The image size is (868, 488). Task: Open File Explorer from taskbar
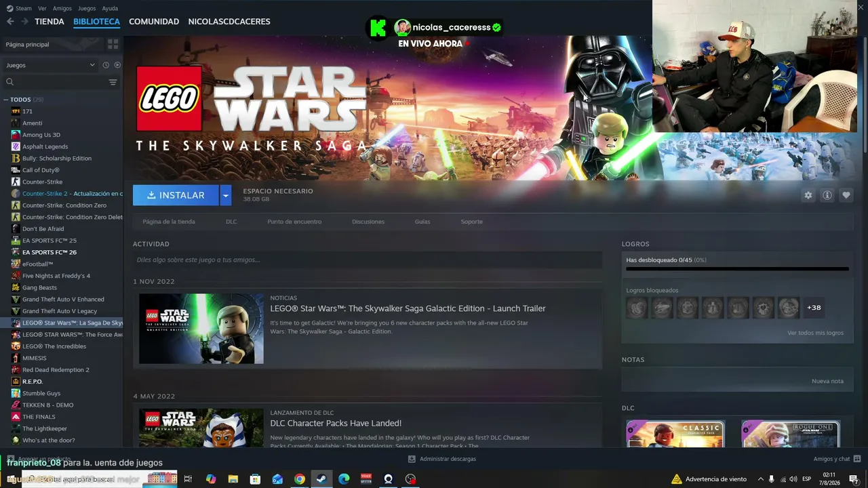coord(233,479)
